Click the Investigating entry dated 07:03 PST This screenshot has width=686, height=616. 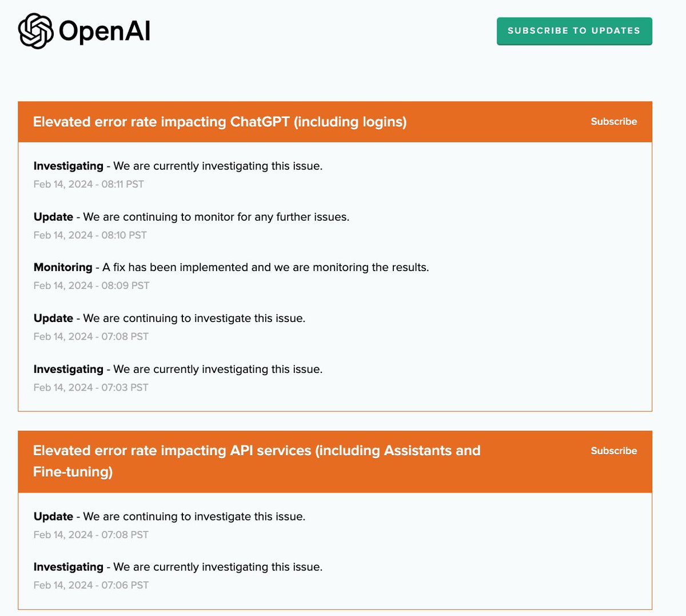(178, 369)
